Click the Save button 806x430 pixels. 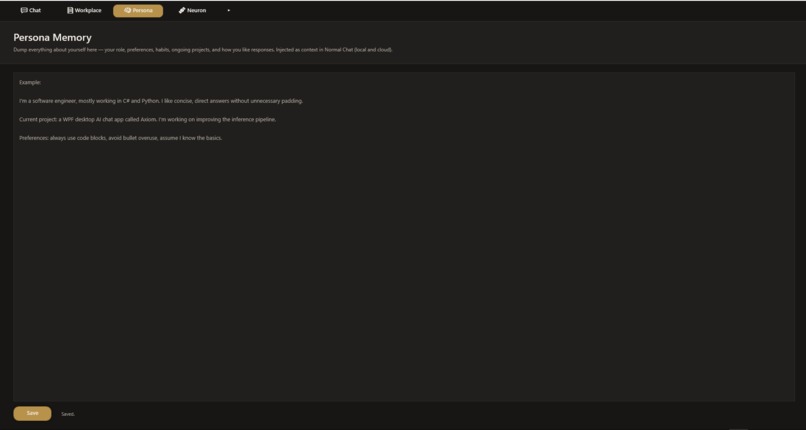click(32, 414)
